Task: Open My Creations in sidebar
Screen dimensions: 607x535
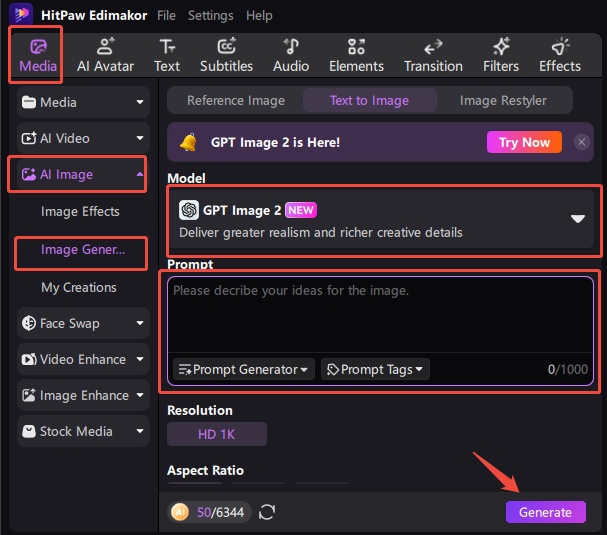Action: [x=79, y=287]
